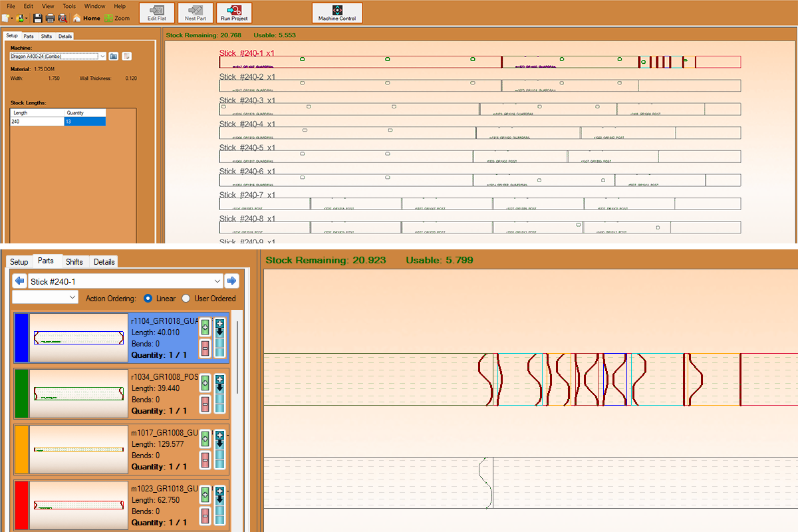This screenshot has width=798, height=532.
Task: Switch to the Setup tab in the lower Parts panel
Action: point(19,262)
